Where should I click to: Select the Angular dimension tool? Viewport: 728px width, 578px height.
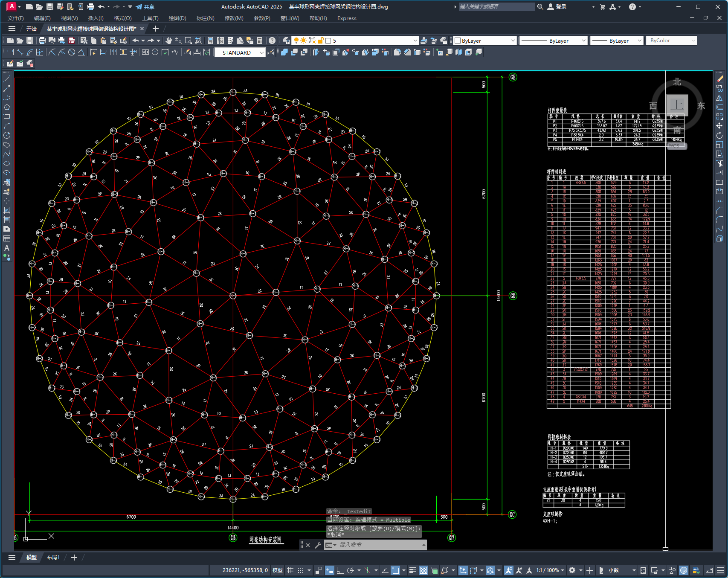[81, 52]
